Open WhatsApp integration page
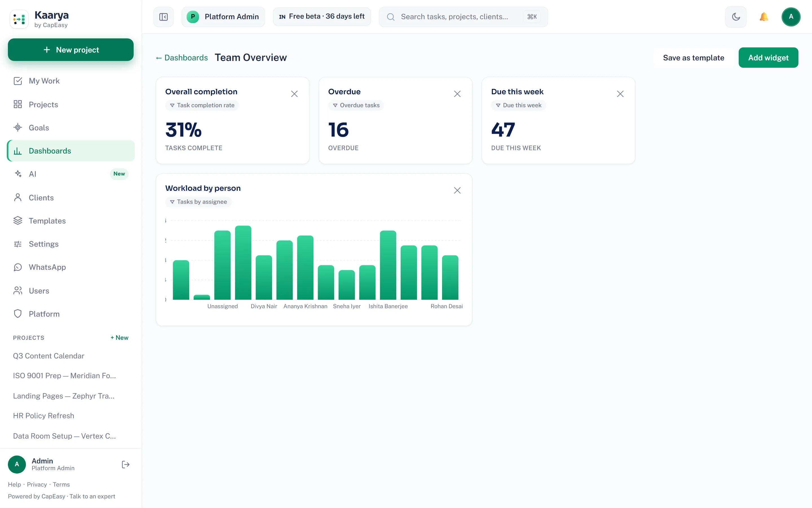812x508 pixels. click(x=71, y=267)
